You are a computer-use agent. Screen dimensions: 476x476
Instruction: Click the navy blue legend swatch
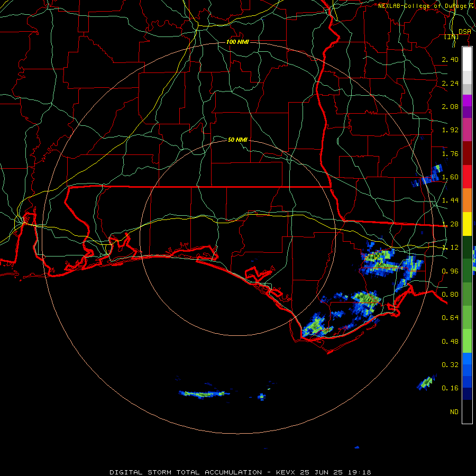coord(467,393)
